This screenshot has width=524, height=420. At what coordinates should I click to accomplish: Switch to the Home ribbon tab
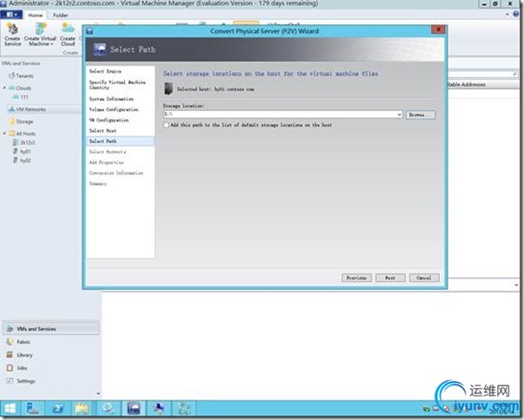coord(35,15)
